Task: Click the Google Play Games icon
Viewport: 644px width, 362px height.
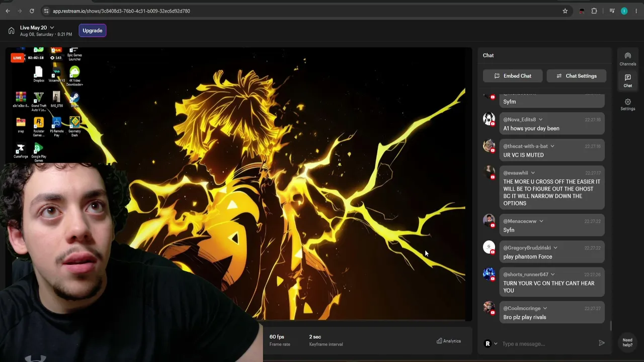Action: point(39,152)
